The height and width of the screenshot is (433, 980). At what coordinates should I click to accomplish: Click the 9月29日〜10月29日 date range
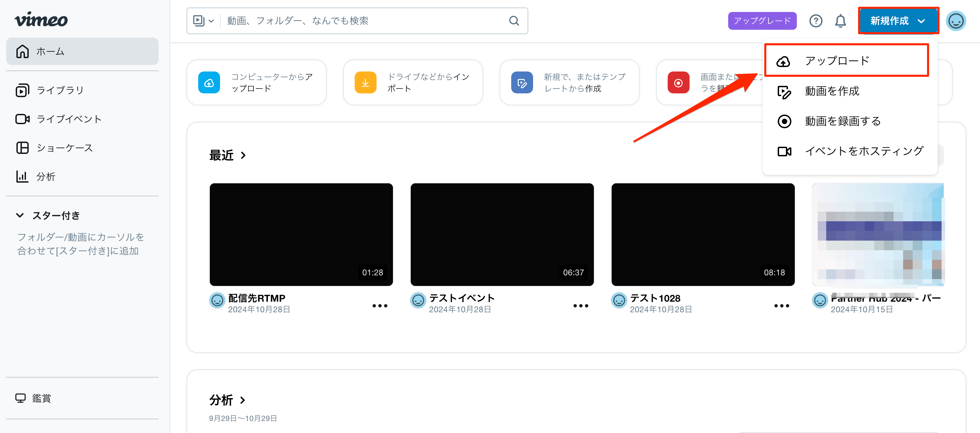pos(243,418)
